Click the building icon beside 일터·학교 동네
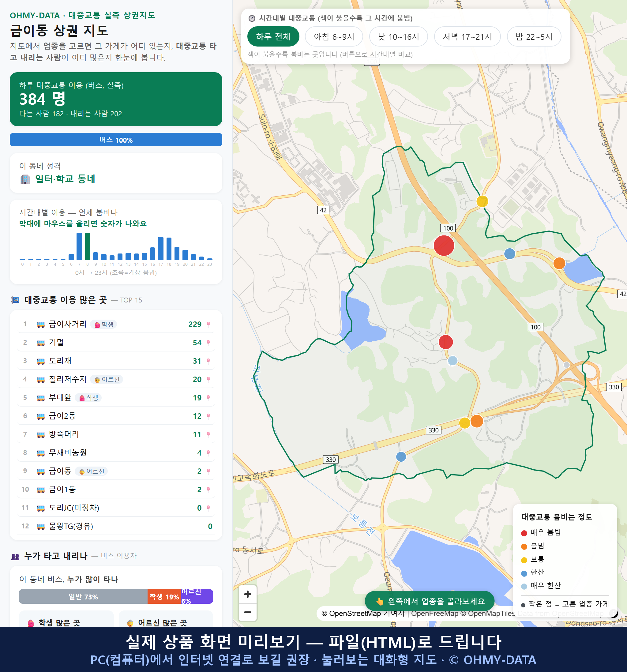627x672 pixels. point(25,179)
